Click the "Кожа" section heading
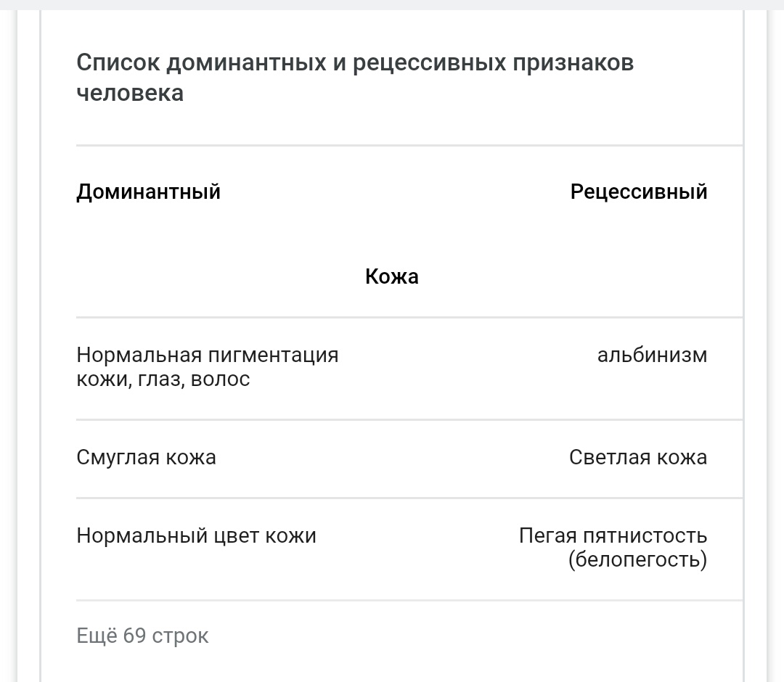 pyautogui.click(x=392, y=276)
